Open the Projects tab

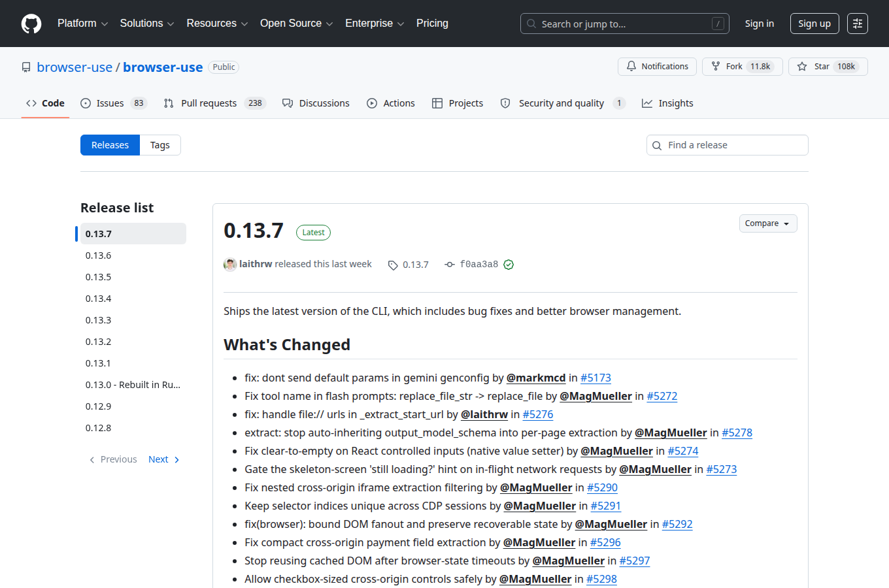point(458,103)
